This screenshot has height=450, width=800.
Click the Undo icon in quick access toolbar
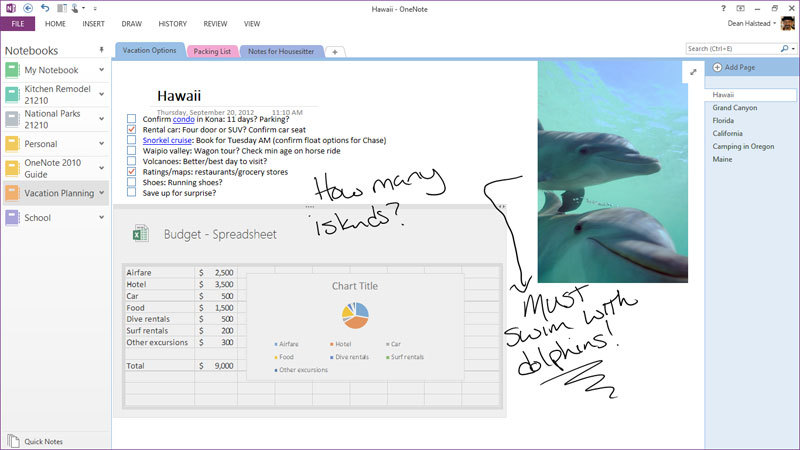click(45, 8)
